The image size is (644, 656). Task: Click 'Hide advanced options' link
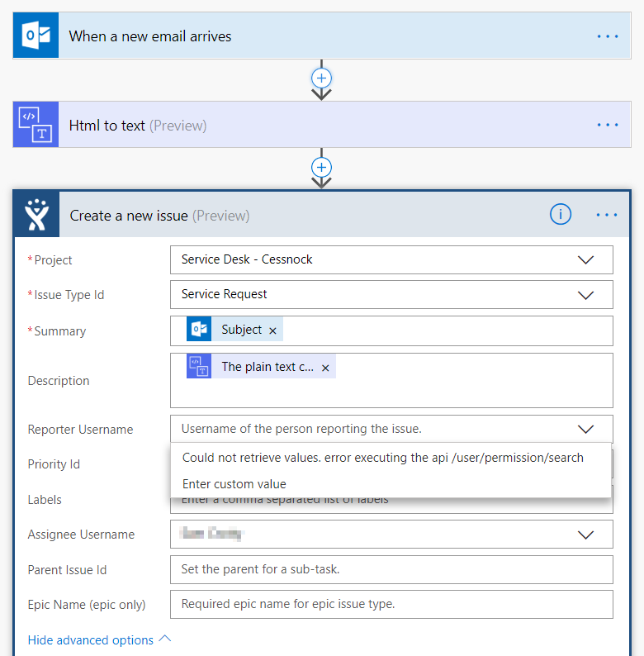click(90, 640)
